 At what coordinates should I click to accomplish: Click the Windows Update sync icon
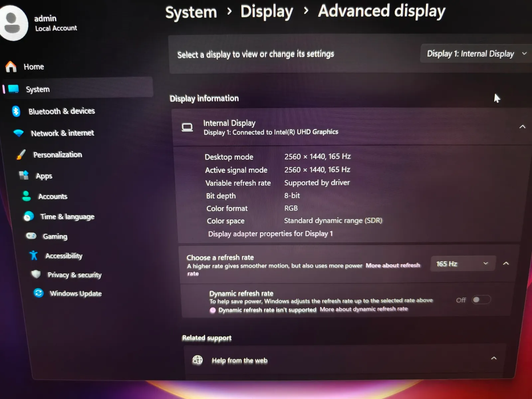pyautogui.click(x=39, y=293)
